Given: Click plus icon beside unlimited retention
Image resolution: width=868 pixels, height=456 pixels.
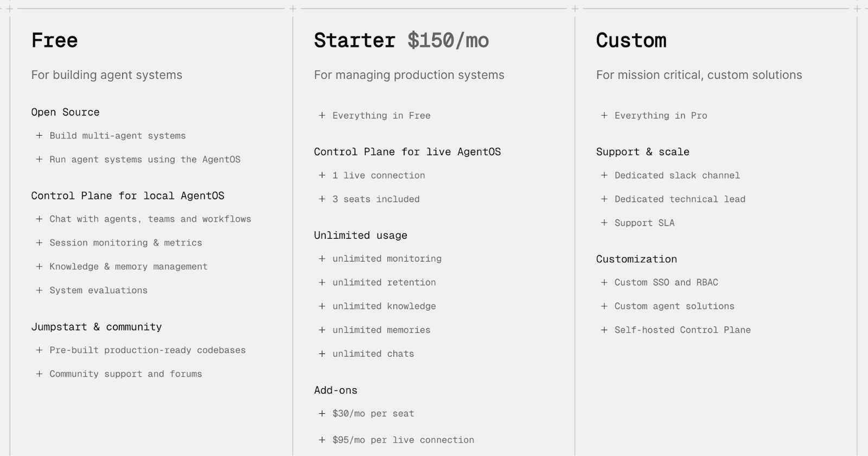Looking at the screenshot, I should coord(322,282).
